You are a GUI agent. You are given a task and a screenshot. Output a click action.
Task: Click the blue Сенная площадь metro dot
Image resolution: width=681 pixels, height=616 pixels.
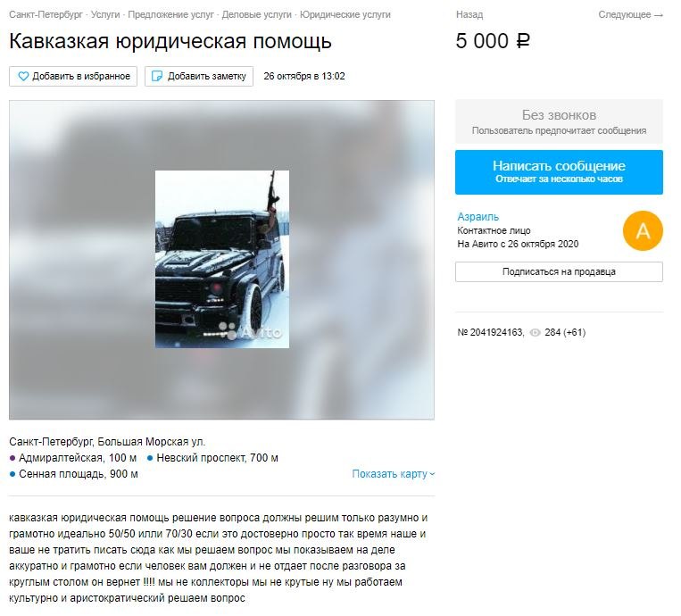pos(12,474)
